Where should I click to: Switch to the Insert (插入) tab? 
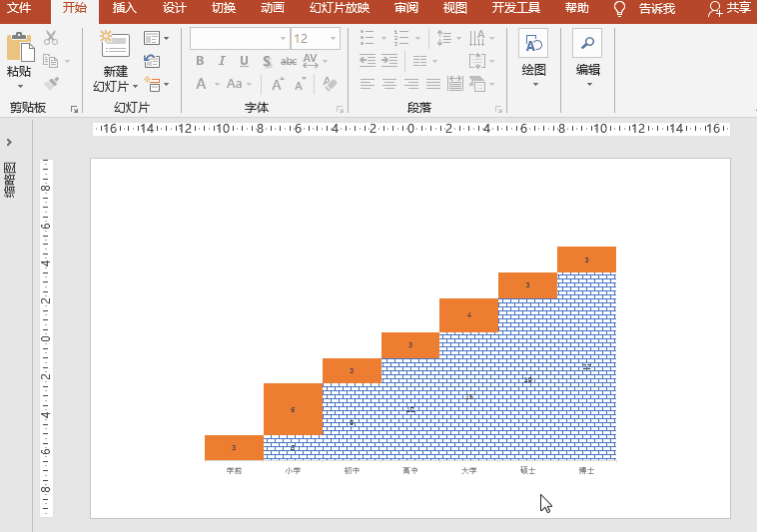pos(125,8)
